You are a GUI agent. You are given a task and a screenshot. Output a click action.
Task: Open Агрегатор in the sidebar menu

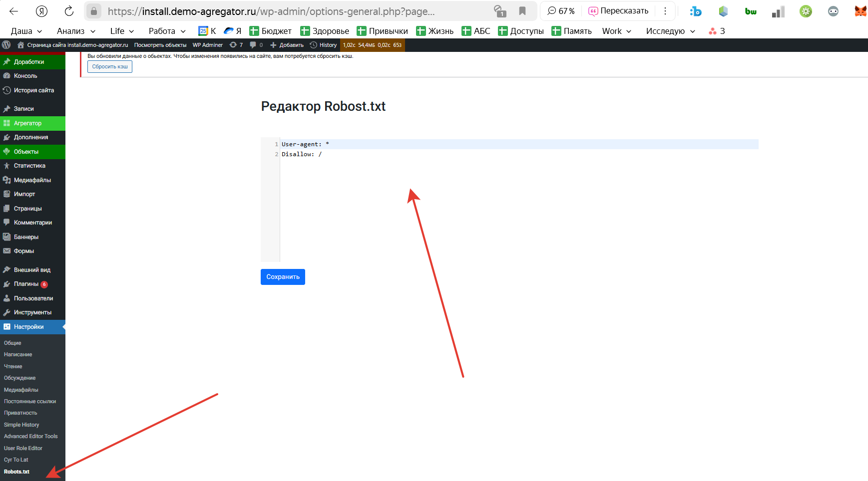pyautogui.click(x=27, y=123)
